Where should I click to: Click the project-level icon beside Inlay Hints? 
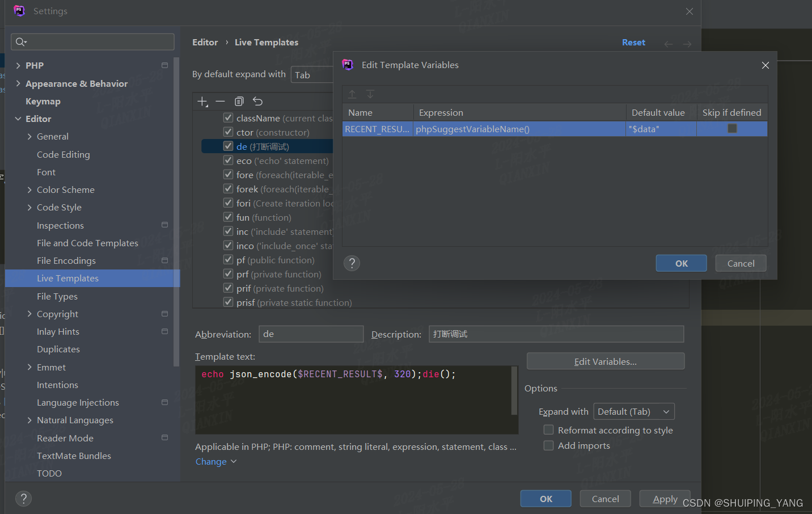click(x=165, y=331)
